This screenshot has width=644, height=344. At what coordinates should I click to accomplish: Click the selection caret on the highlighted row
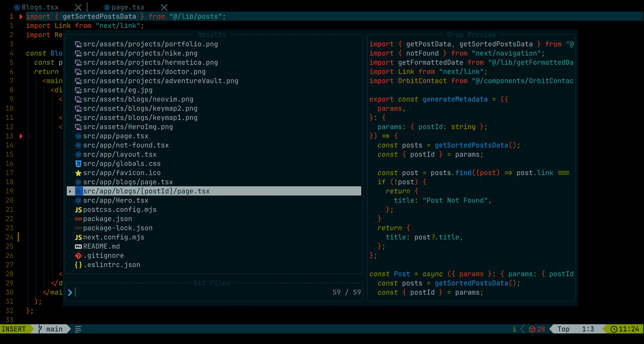[70, 191]
